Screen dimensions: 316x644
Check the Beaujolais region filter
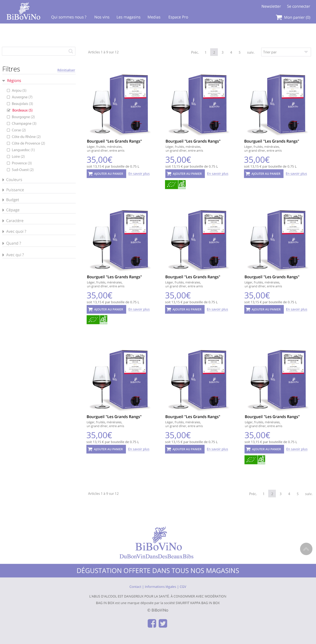tap(9, 104)
